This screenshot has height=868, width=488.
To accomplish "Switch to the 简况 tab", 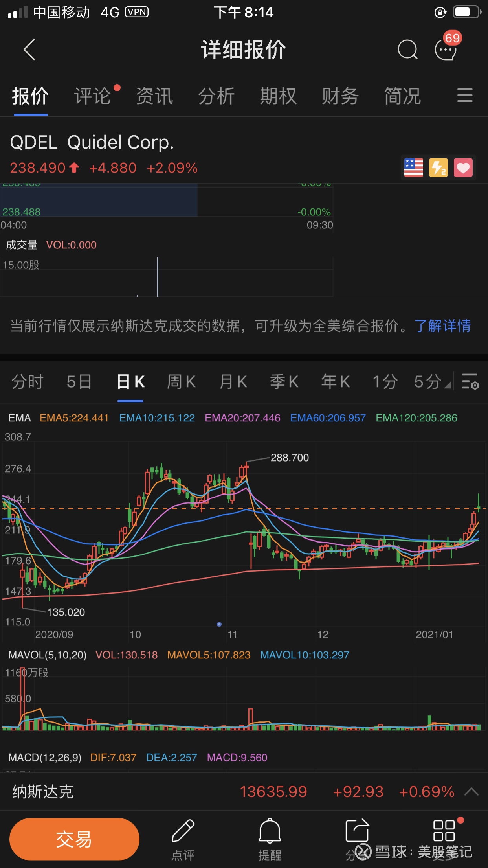I will coord(402,96).
